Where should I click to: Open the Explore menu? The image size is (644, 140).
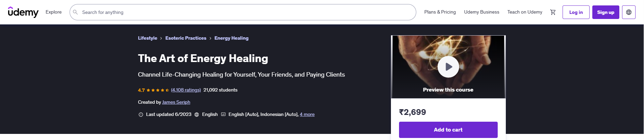[x=54, y=12]
